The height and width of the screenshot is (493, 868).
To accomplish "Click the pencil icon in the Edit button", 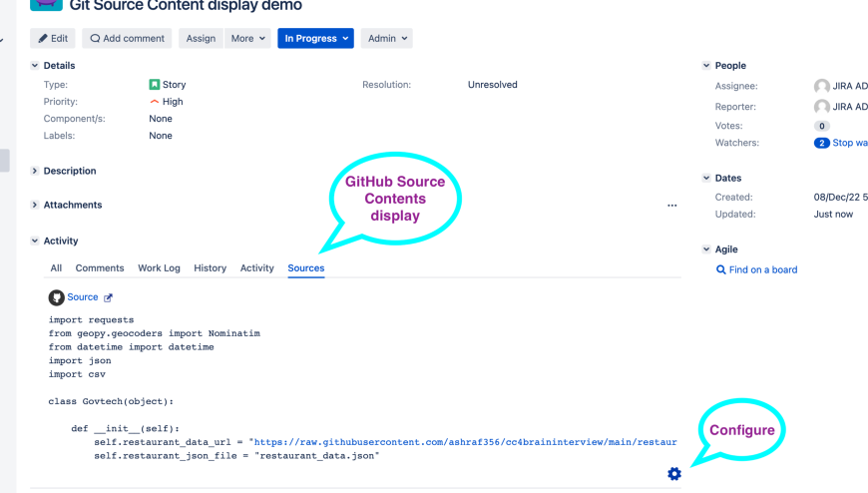I will point(43,38).
